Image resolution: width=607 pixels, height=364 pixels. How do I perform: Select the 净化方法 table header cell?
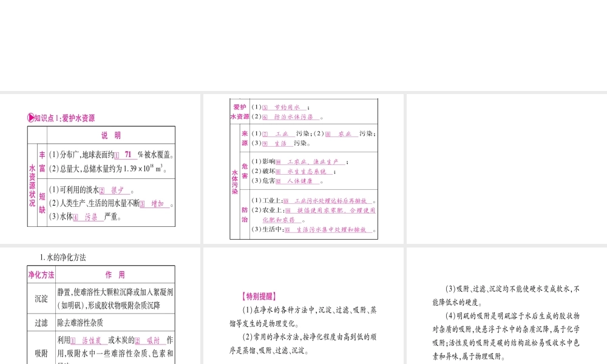point(41,275)
